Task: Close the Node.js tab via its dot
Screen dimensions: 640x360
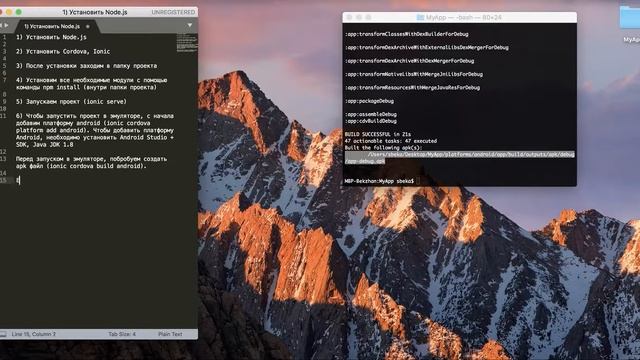Action: 87,27
